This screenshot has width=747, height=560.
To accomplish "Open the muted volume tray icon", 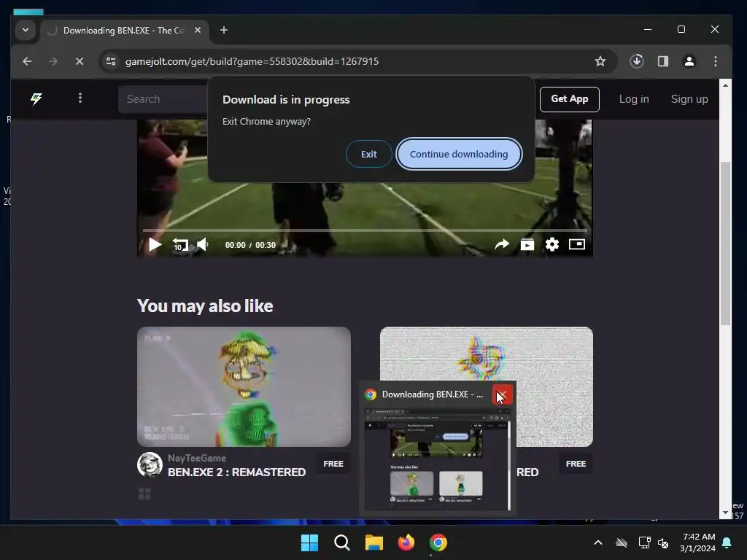I will point(662,542).
